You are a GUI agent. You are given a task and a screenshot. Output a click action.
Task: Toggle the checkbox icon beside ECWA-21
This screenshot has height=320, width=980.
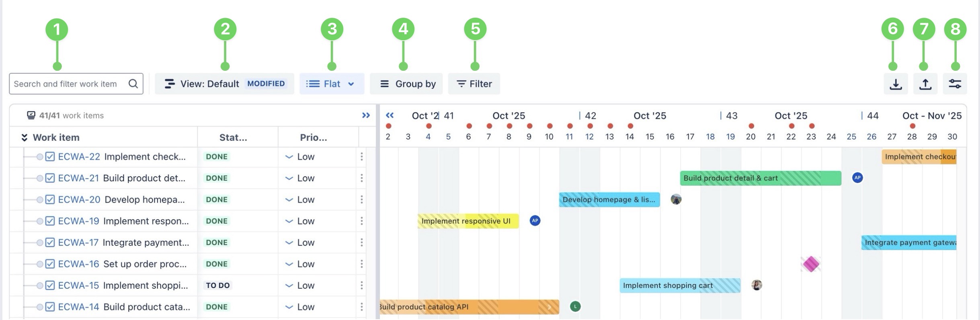[x=50, y=178]
